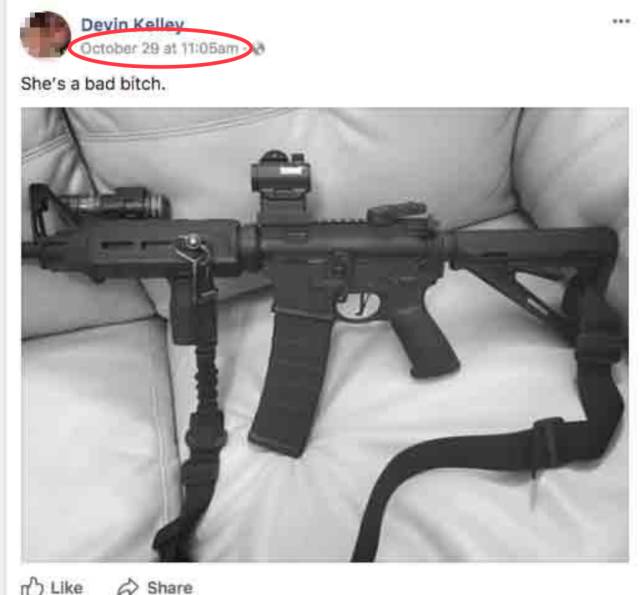Click the curved arrow Share icon
The height and width of the screenshot is (595, 640).
point(128,586)
